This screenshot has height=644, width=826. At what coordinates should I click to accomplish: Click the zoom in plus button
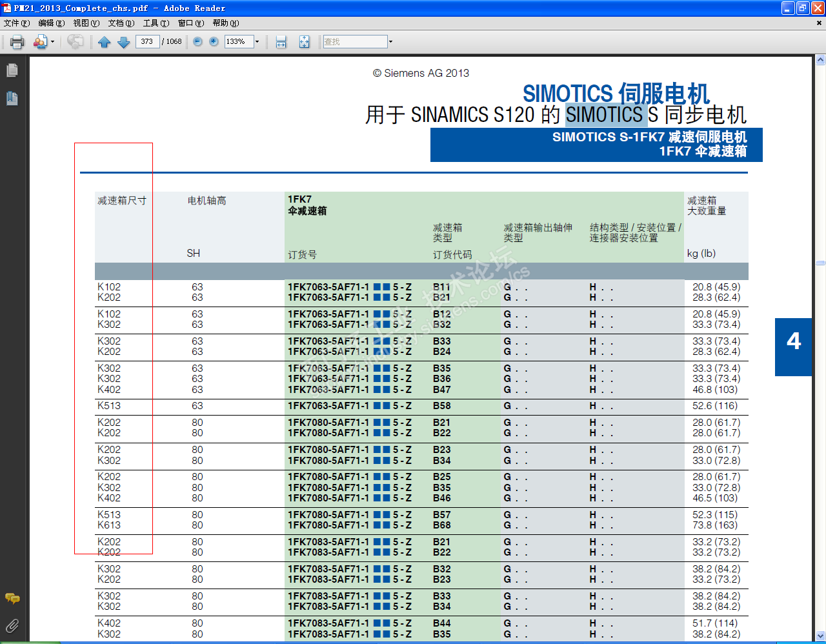pos(214,41)
